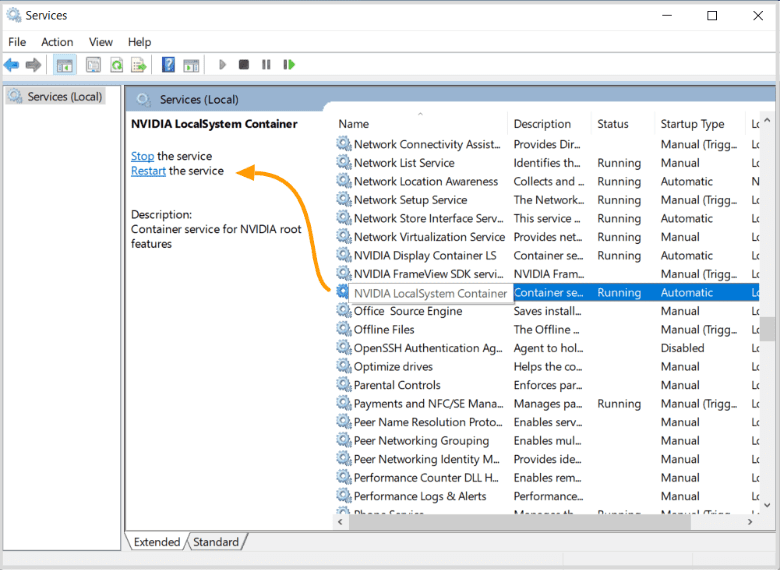780x570 pixels.
Task: Click Running status of Network List Service
Action: tap(619, 163)
